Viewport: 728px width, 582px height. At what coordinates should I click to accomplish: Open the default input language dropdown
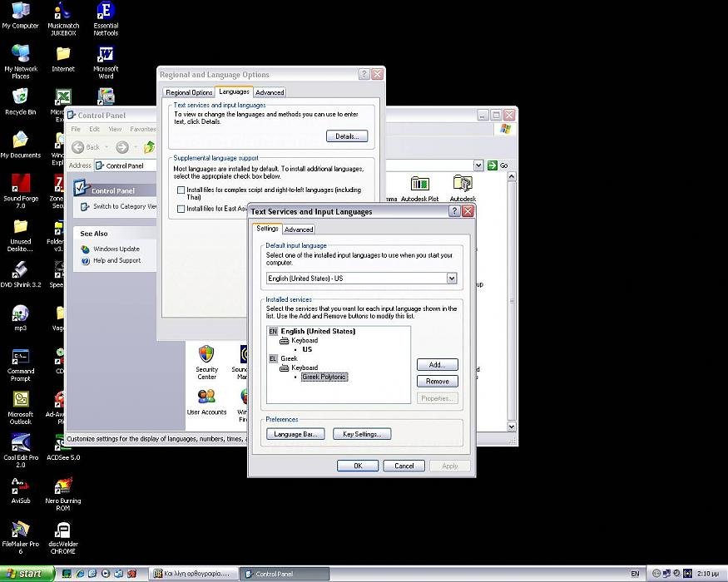[x=451, y=278]
